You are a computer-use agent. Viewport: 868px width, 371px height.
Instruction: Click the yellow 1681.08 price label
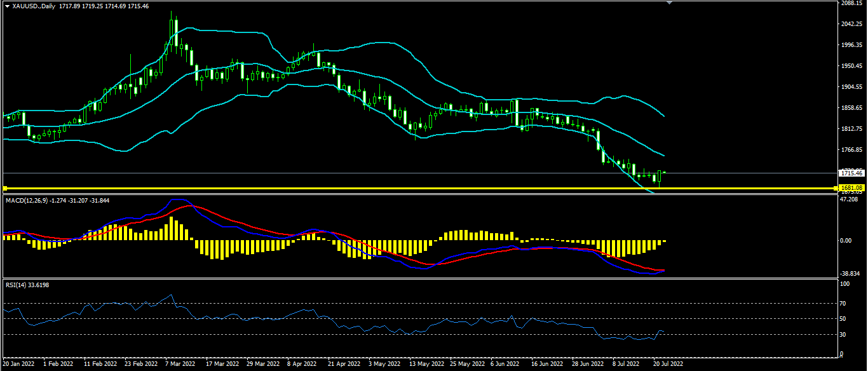[x=851, y=188]
